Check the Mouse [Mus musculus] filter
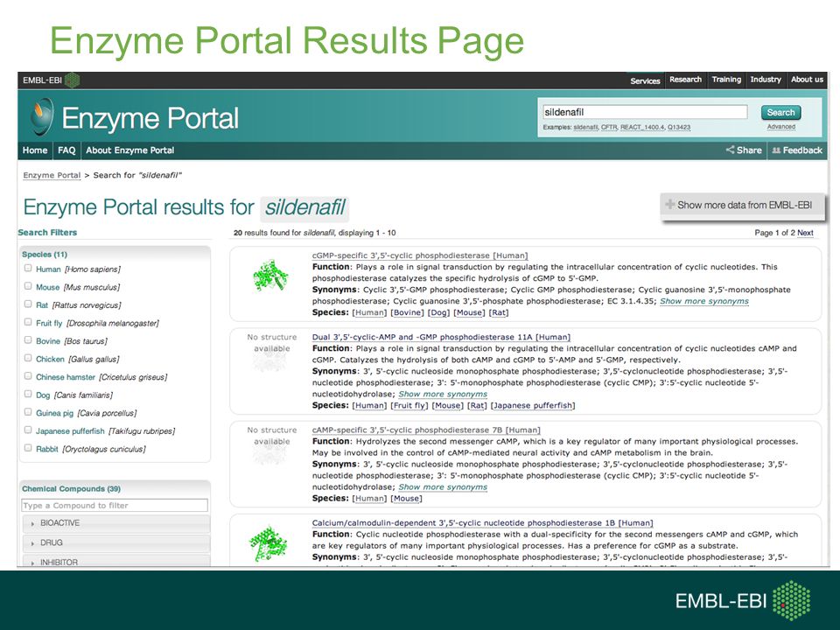The height and width of the screenshot is (630, 840). 28,286
